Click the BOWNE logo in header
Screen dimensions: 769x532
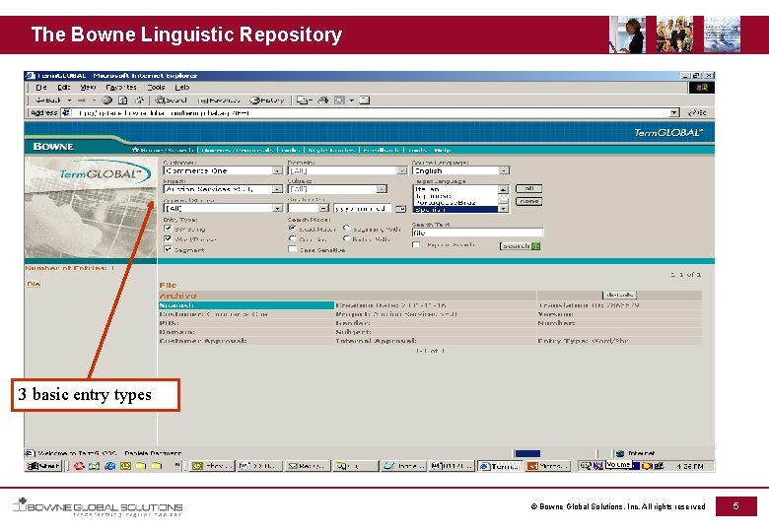tap(53, 147)
